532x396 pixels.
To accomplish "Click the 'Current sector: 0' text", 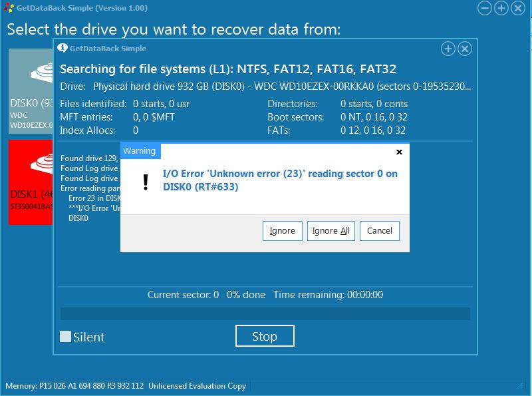I will point(184,294).
